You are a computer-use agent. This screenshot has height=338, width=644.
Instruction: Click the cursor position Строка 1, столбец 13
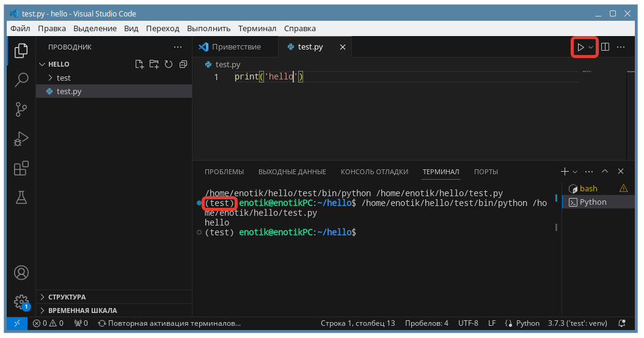[357, 323]
